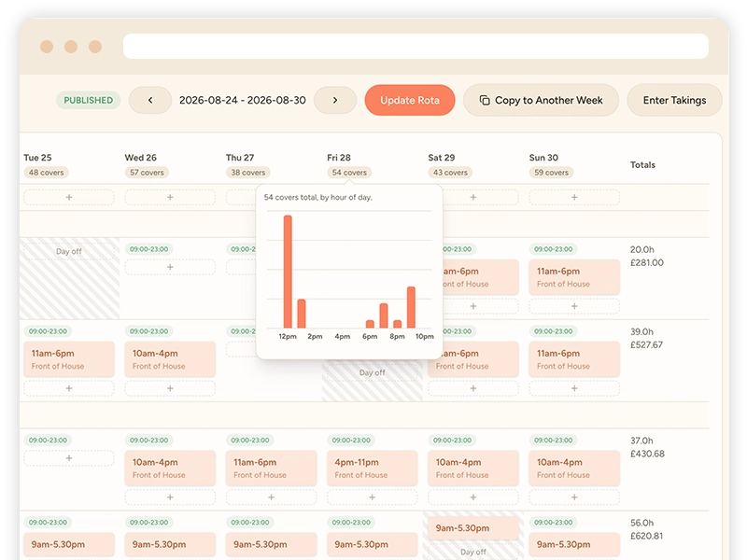Add Sat 29 shift in the 37.0h row
This screenshot has height=560, width=747.
(473, 497)
